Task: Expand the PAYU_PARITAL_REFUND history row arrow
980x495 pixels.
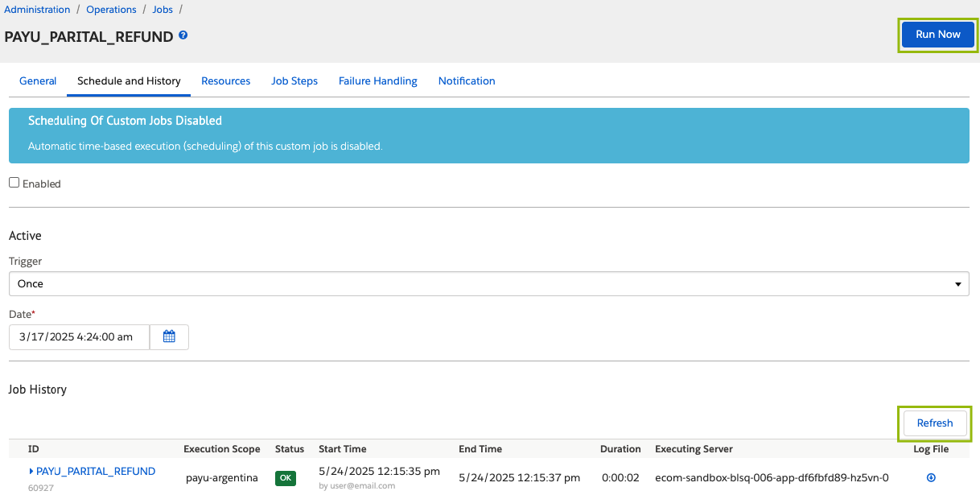Action: (31, 471)
